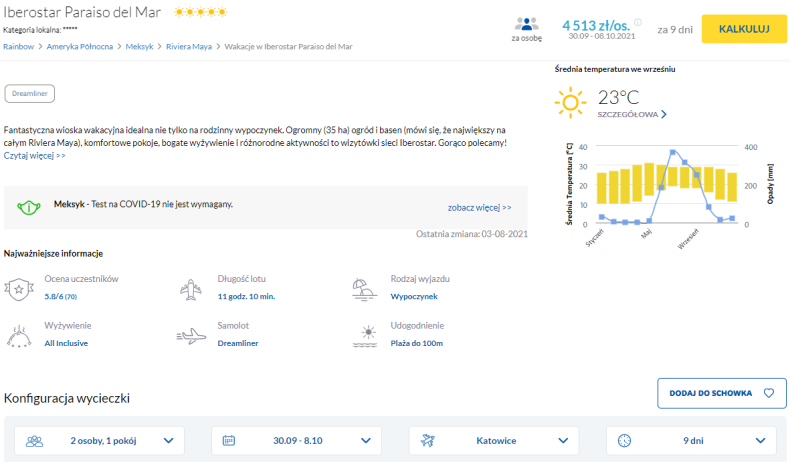Viewport: 790px width, 462px height.
Task: Click the flight duration airplane icon
Action: pos(190,290)
